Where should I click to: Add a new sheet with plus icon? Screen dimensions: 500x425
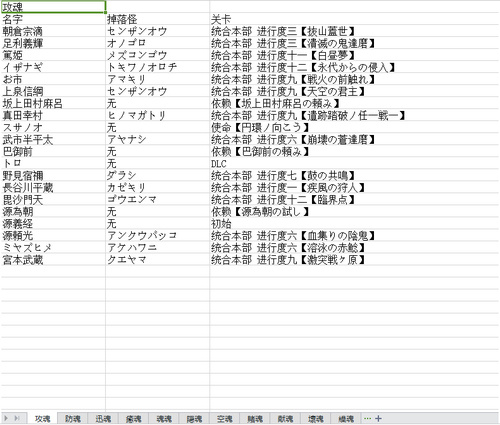click(x=378, y=418)
